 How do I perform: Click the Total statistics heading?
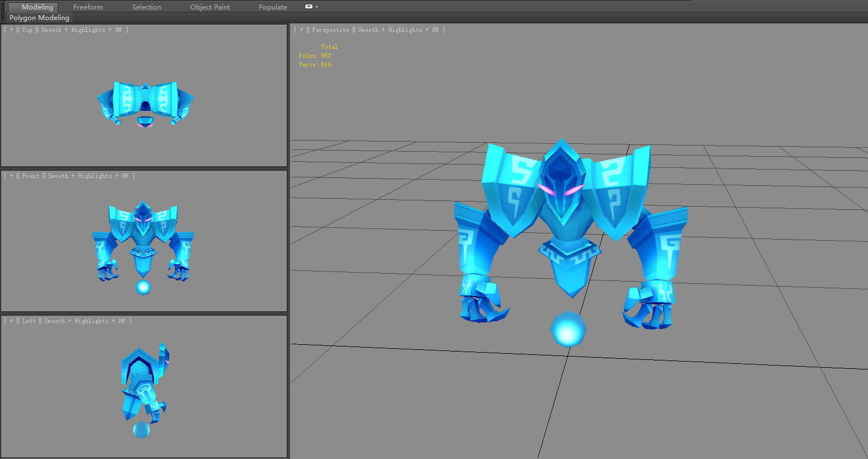coord(329,46)
